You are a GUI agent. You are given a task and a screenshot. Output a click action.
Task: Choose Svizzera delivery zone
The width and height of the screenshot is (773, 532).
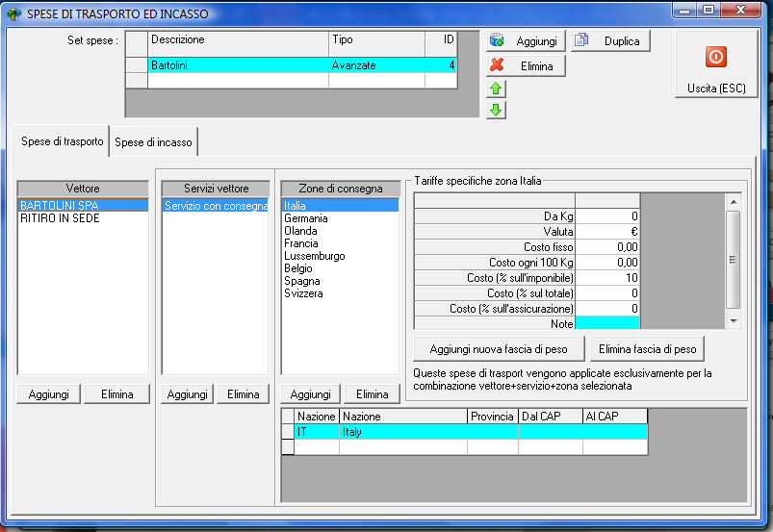pyautogui.click(x=303, y=293)
